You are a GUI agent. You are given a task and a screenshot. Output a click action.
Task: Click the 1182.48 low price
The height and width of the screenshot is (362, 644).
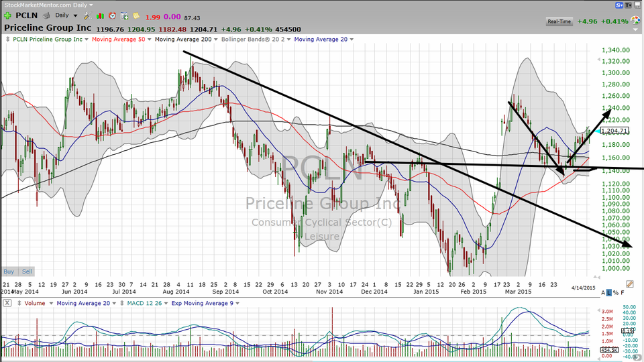coord(172,29)
